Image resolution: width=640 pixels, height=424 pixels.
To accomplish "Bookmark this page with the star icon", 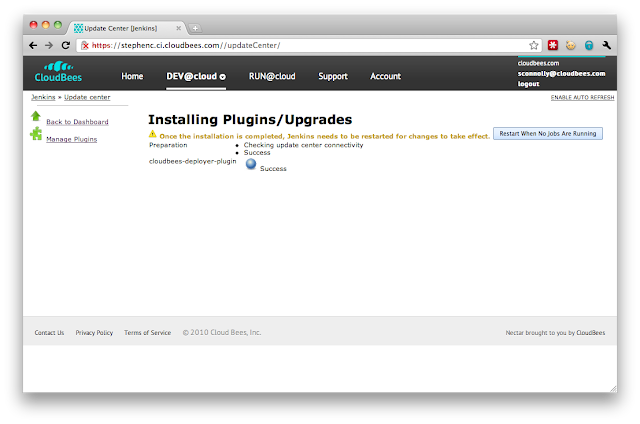I will tap(534, 45).
